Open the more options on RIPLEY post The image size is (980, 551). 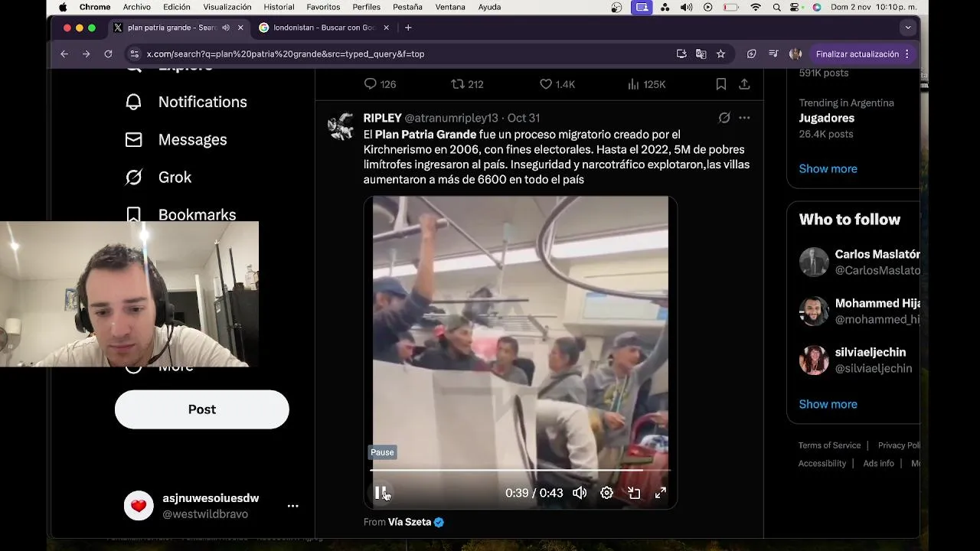[744, 118]
